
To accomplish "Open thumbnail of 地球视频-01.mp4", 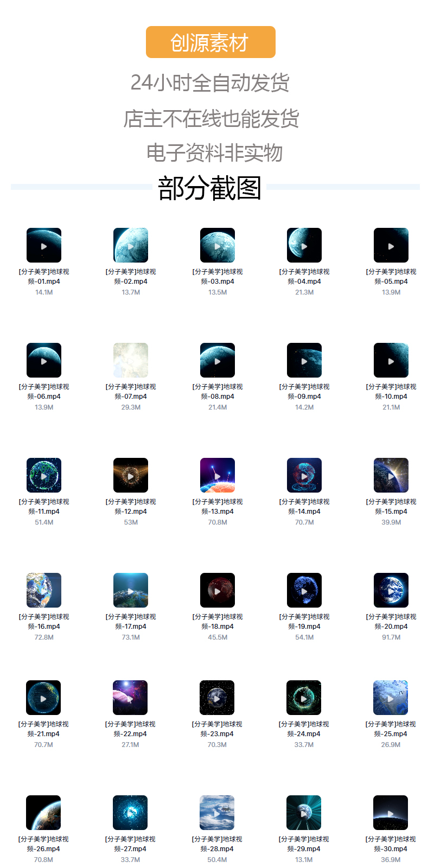I will (44, 245).
